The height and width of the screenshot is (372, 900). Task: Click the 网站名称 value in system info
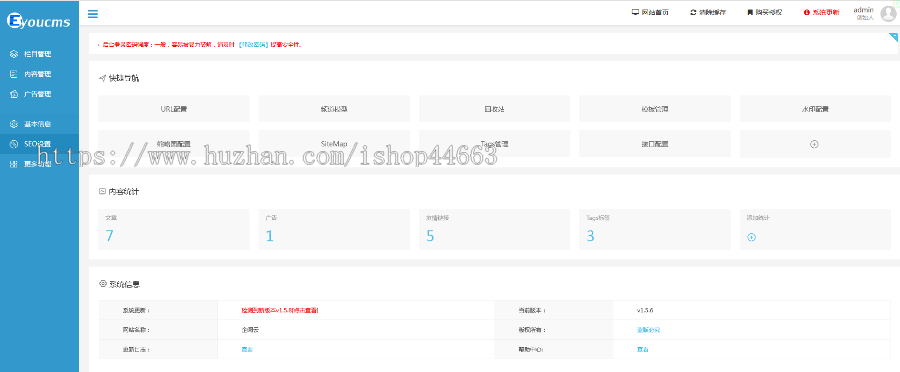tap(251, 330)
